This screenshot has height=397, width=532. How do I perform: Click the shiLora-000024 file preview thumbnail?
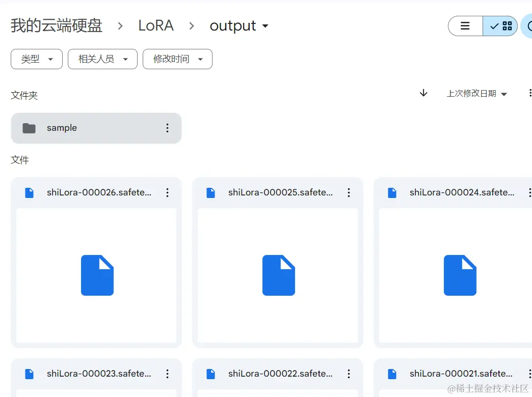(456, 275)
